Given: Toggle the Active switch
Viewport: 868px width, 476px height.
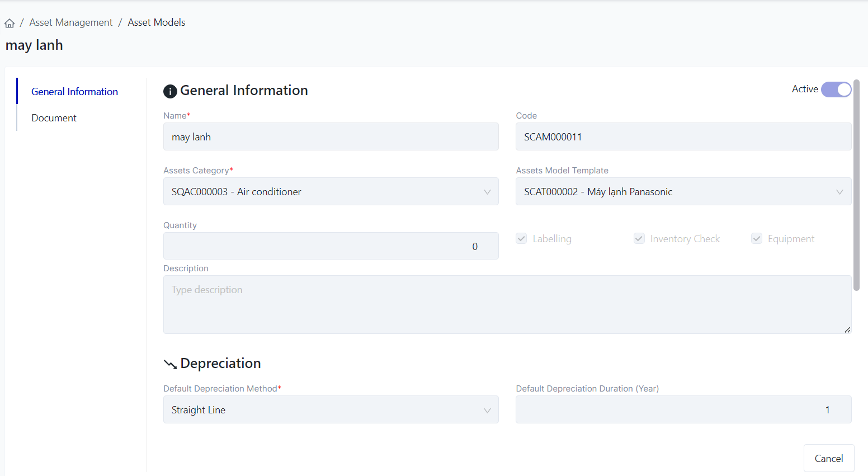Looking at the screenshot, I should click(836, 89).
